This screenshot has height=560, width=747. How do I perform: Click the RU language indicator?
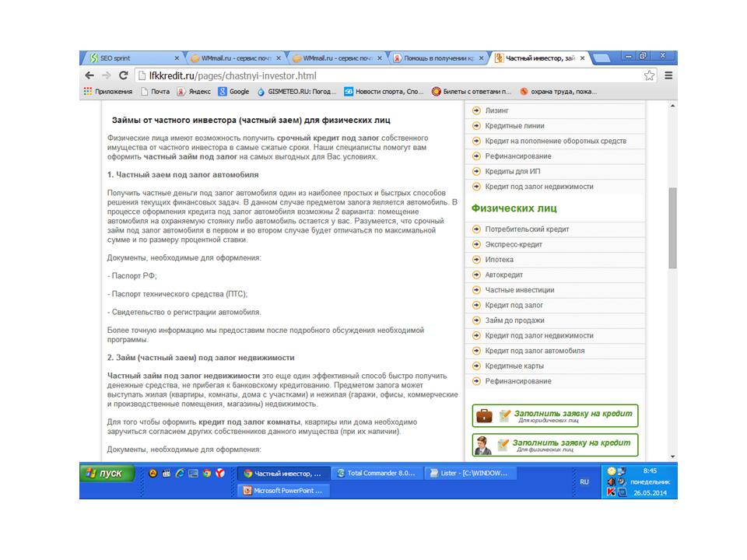pos(584,482)
